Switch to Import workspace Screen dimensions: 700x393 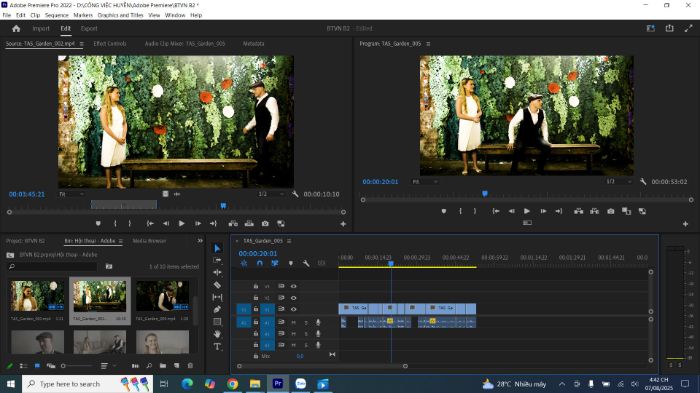(x=41, y=29)
